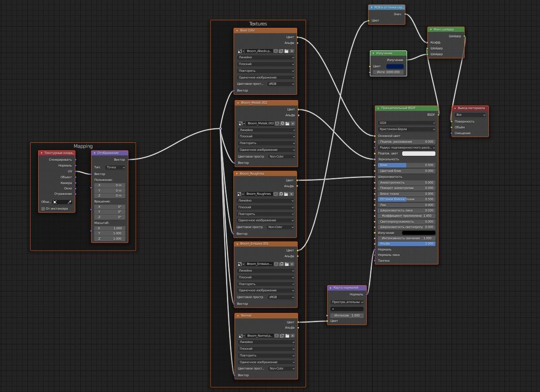The height and width of the screenshot is (392, 540).
Task: Collapse the Карта нормалей node
Action: point(330,288)
